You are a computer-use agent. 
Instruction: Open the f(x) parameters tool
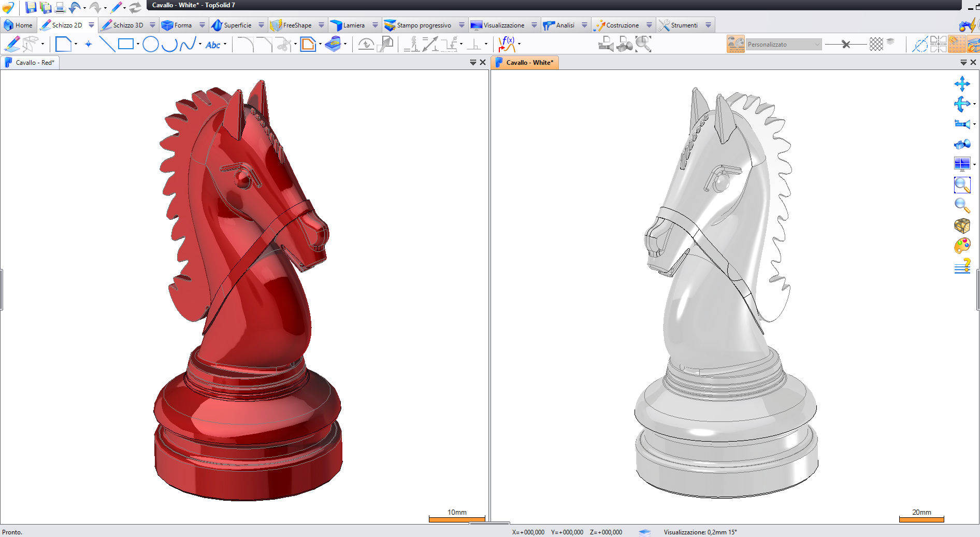[x=507, y=44]
